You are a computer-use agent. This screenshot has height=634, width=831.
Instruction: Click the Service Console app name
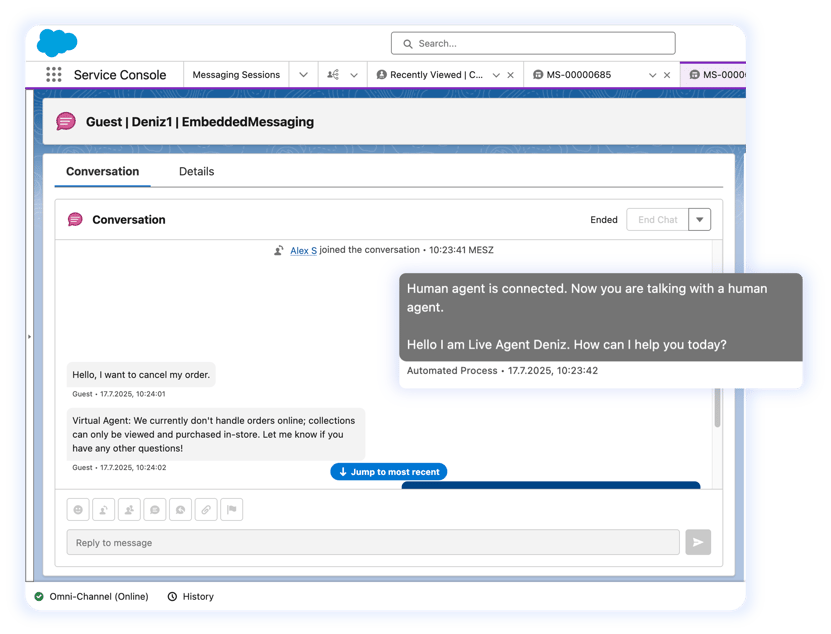click(x=120, y=75)
